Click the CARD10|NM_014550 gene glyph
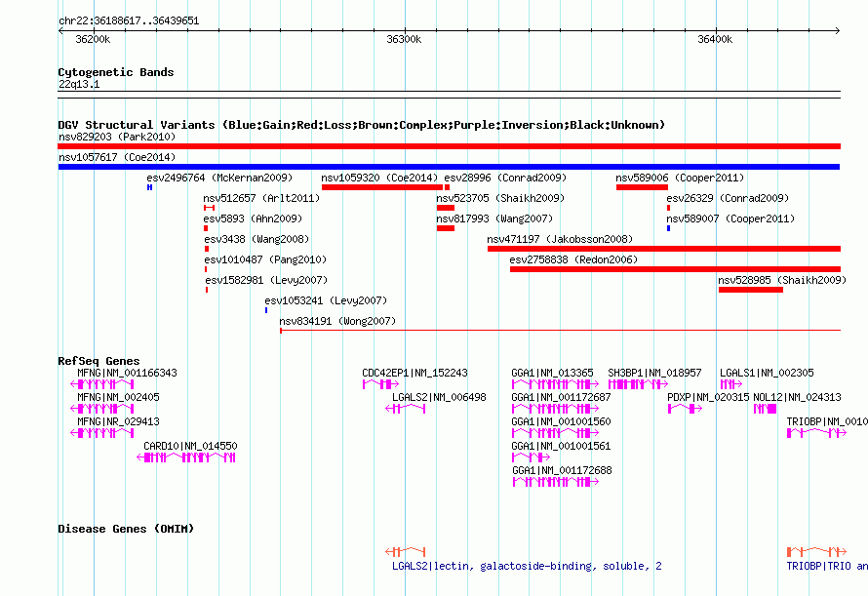 (186, 457)
